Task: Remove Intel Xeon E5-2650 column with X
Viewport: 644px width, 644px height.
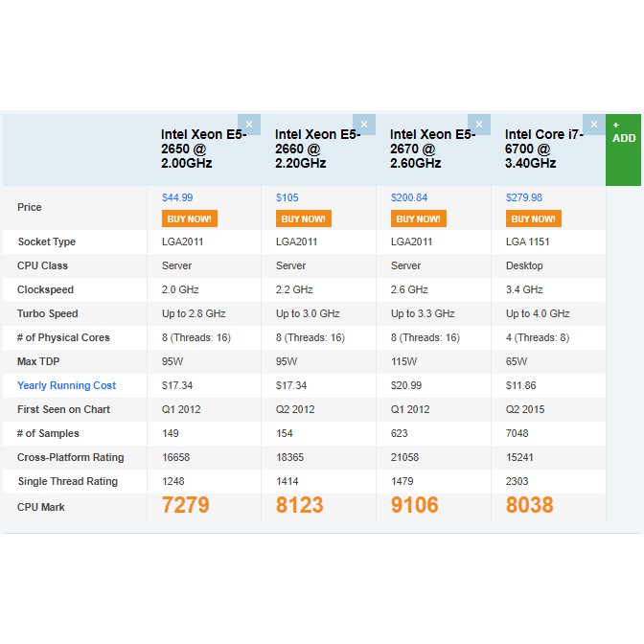Action: point(249,125)
